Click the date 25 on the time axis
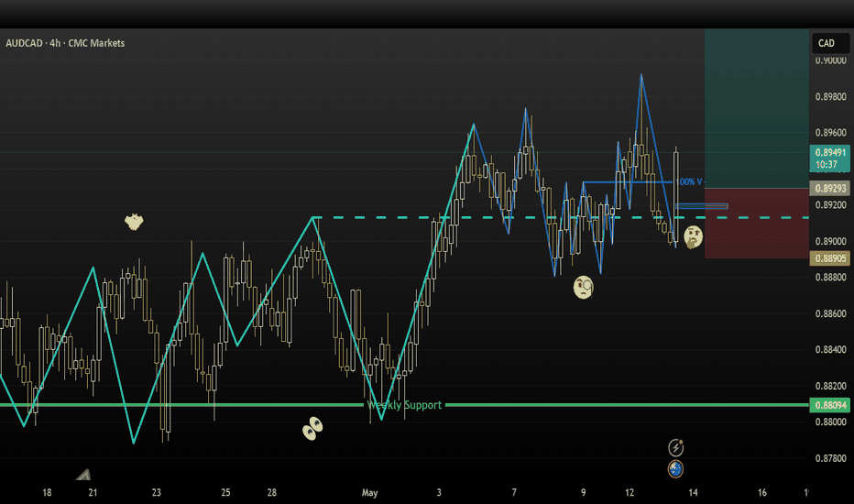The width and height of the screenshot is (854, 504). tap(225, 493)
